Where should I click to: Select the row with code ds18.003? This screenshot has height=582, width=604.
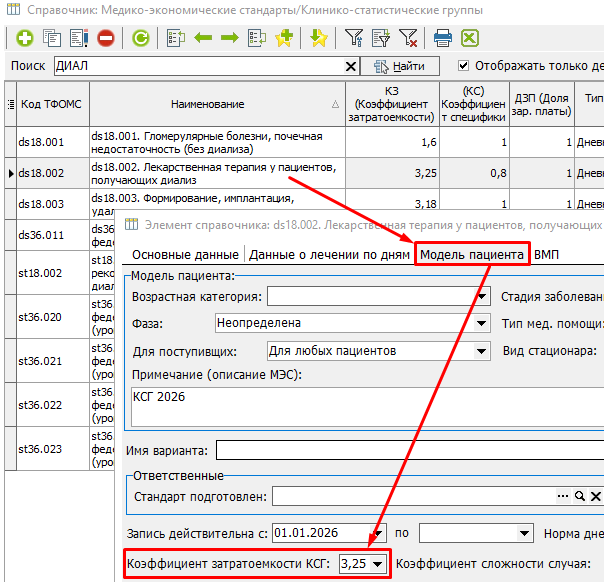coord(53,204)
